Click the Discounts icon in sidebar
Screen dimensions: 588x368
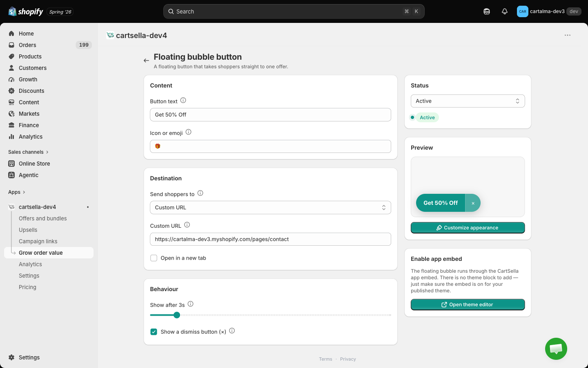click(11, 91)
